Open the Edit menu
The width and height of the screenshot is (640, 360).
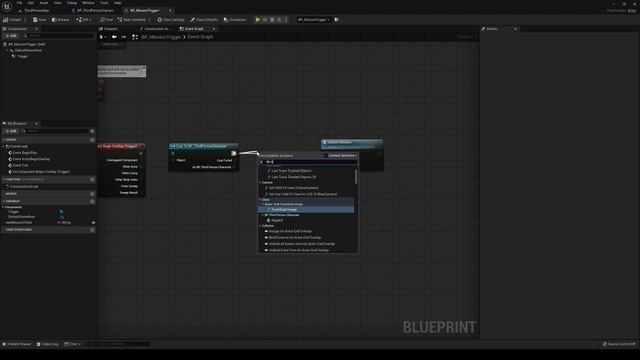click(x=31, y=3)
